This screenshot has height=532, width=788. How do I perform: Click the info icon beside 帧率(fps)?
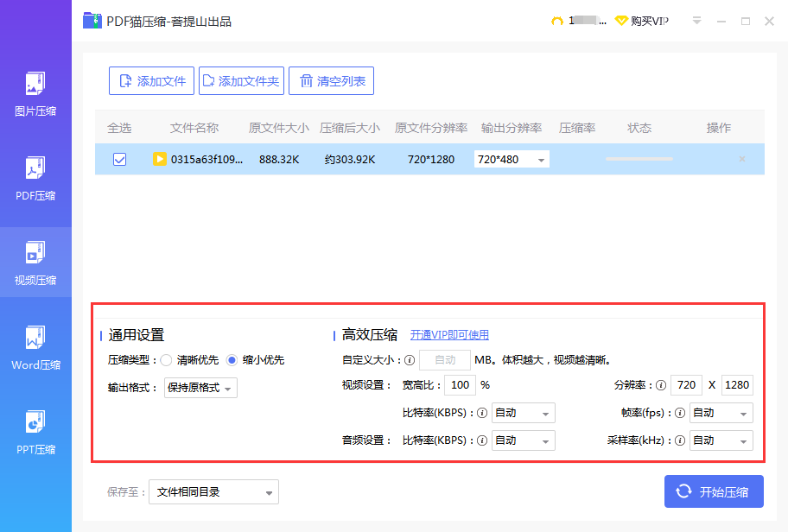click(x=680, y=413)
